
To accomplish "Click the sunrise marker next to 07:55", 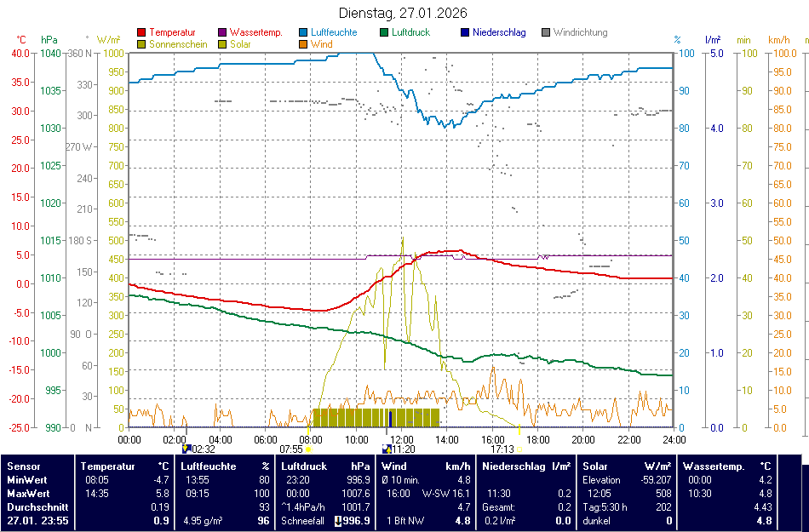I will coord(309,449).
